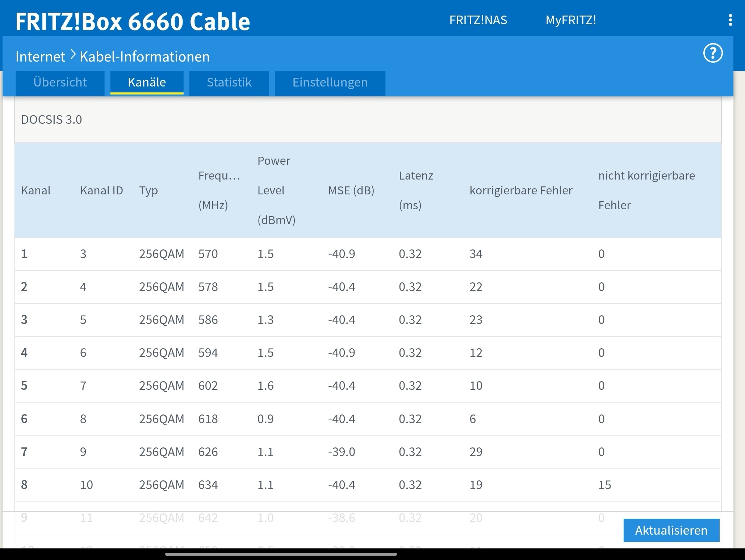This screenshot has width=745, height=560.
Task: Click Kanal ID 3 cell
Action: (x=83, y=254)
